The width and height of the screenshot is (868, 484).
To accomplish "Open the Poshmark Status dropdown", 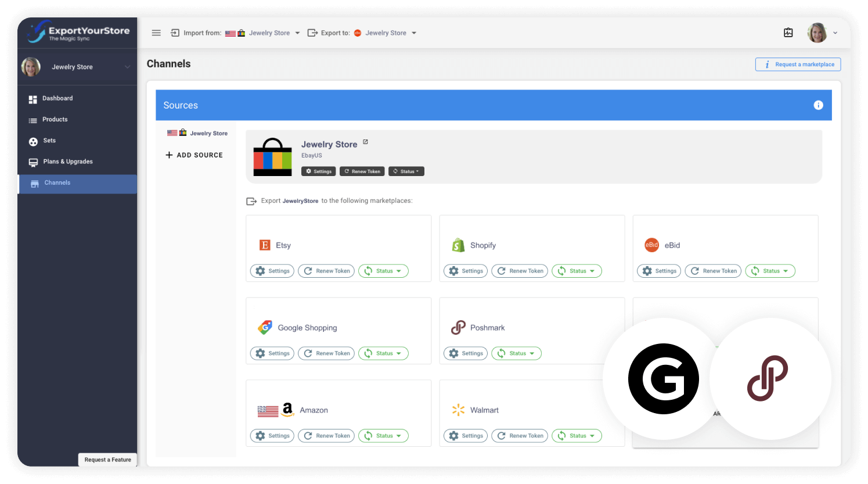I will [x=516, y=353].
